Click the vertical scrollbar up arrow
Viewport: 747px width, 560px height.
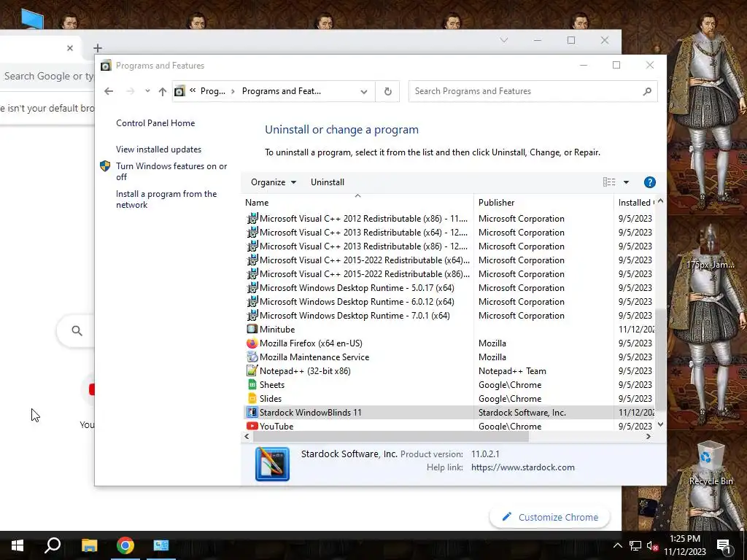pos(660,201)
